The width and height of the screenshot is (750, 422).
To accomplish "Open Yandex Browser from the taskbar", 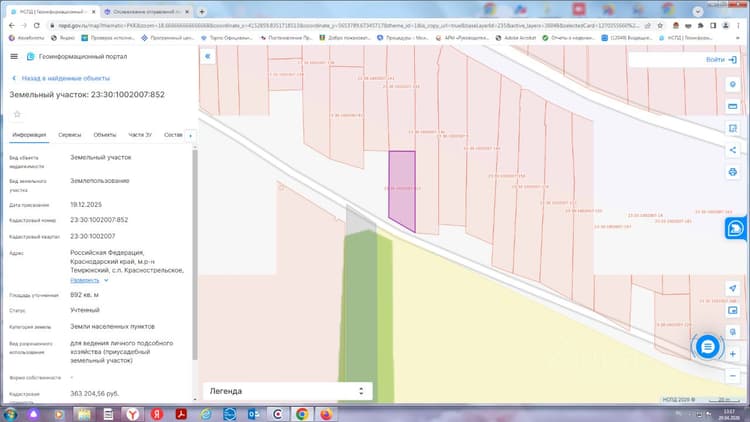I will (132, 414).
